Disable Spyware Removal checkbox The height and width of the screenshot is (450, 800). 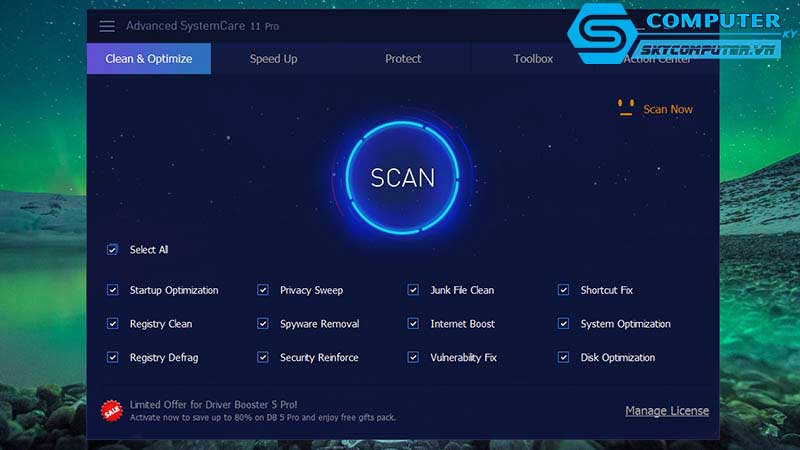point(263,324)
